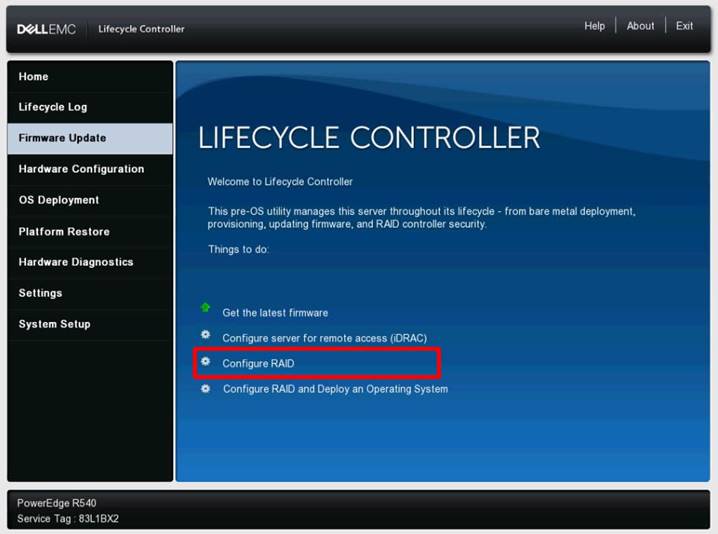Click the gear icon next to Configure RAID
Screen dimensions: 718x534
pyautogui.click(x=206, y=361)
